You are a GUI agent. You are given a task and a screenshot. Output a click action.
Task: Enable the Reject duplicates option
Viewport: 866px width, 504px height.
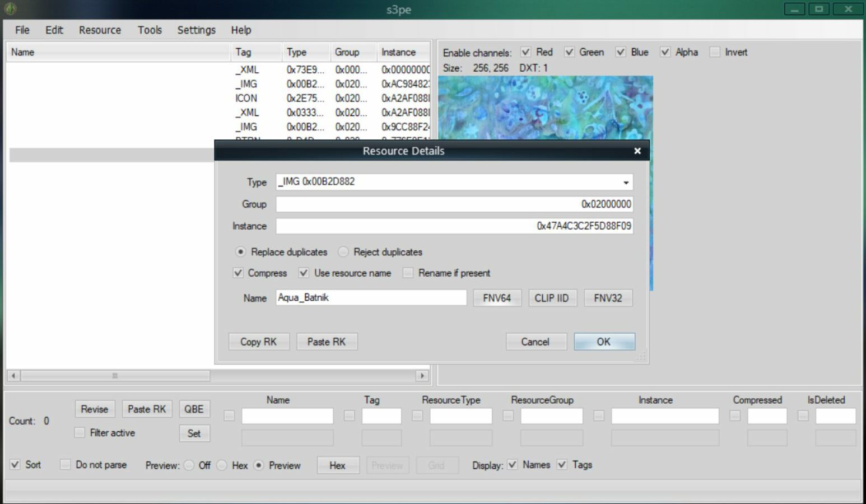pos(343,252)
